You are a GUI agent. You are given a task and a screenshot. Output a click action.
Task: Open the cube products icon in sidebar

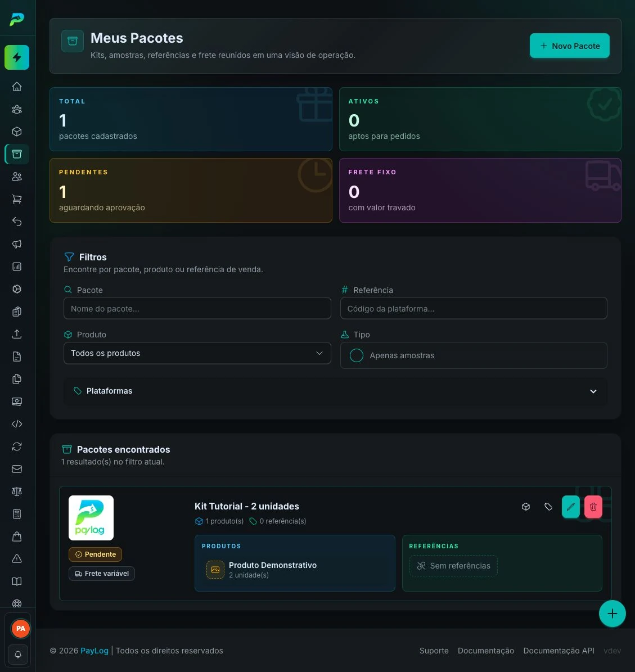[17, 132]
